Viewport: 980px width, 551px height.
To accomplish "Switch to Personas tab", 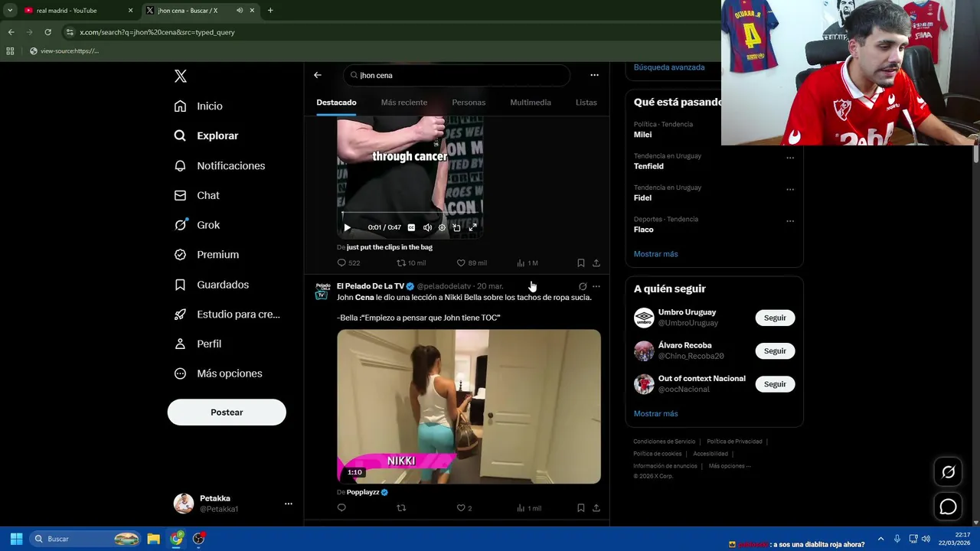I will [469, 103].
